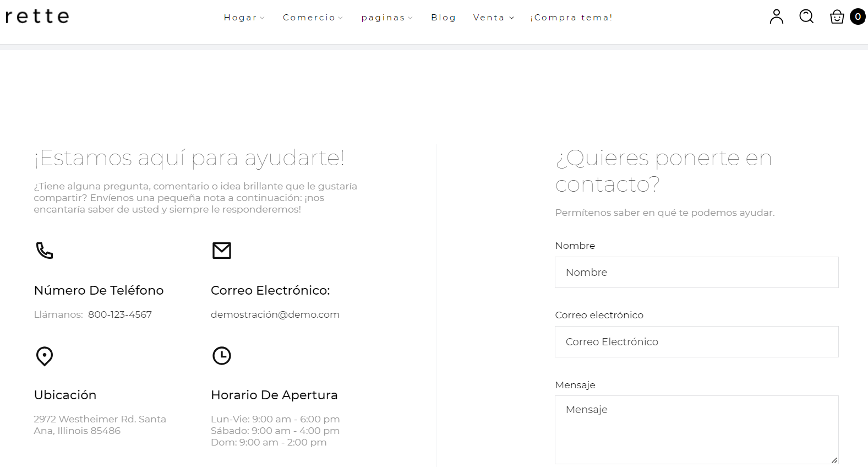Click the phone handset icon
This screenshot has height=467, width=868.
(x=45, y=251)
